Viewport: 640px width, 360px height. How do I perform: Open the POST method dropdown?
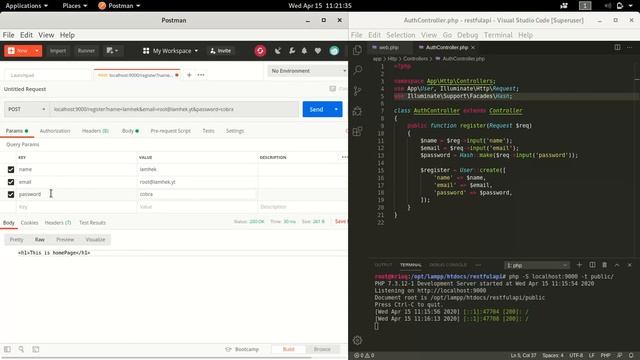pyautogui.click(x=27, y=109)
